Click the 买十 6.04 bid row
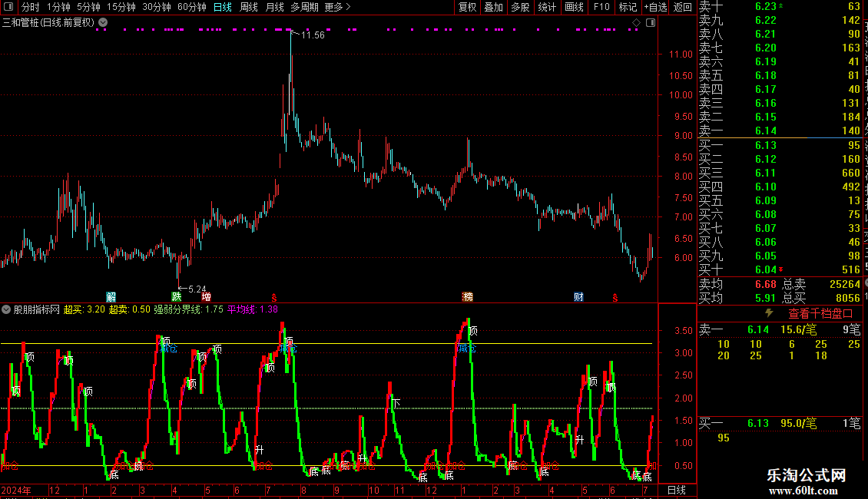 click(780, 269)
